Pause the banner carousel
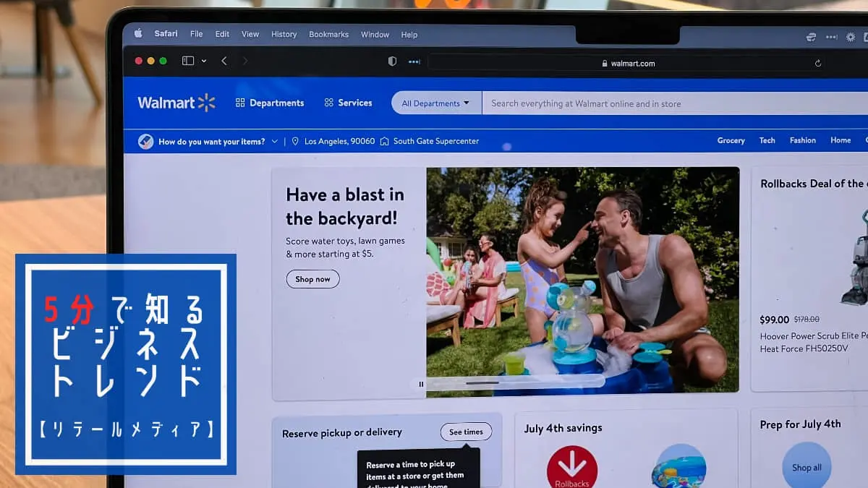The image size is (868, 488). point(421,385)
